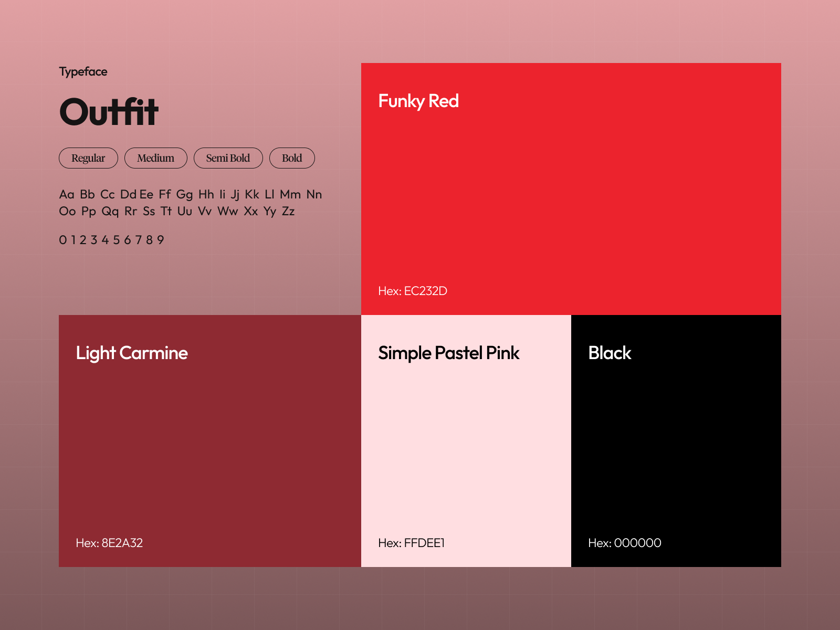Click the numerals sample 0123456789
This screenshot has height=630, width=840.
point(112,240)
